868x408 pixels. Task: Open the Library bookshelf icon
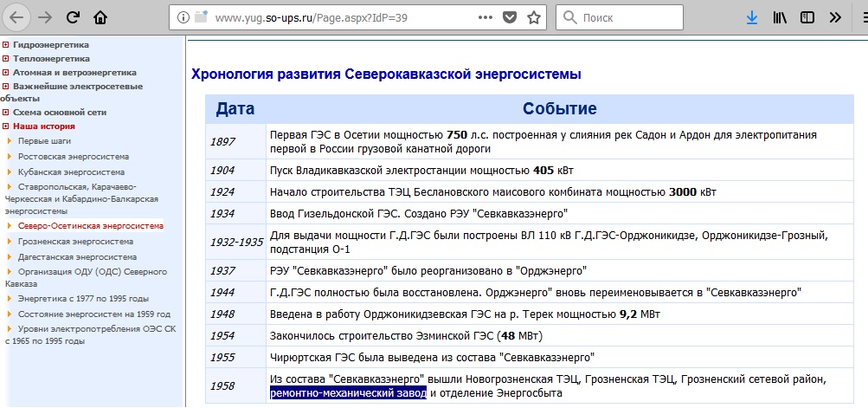(x=780, y=17)
